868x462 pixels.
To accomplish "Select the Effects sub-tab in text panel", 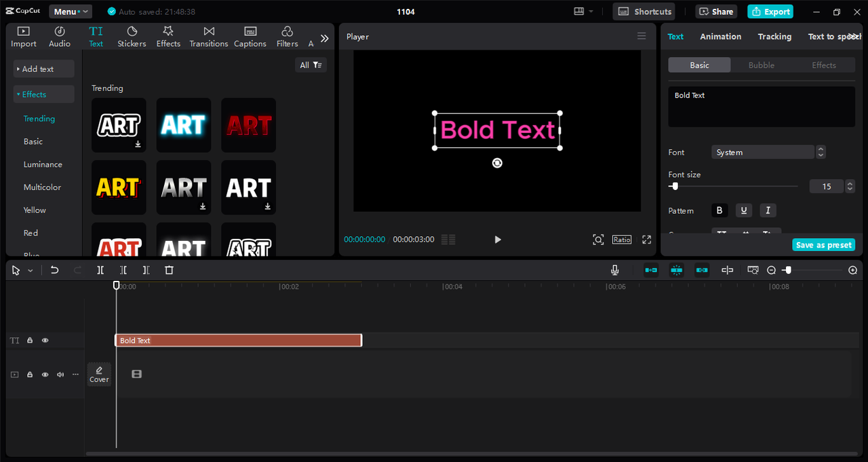I will click(x=824, y=65).
